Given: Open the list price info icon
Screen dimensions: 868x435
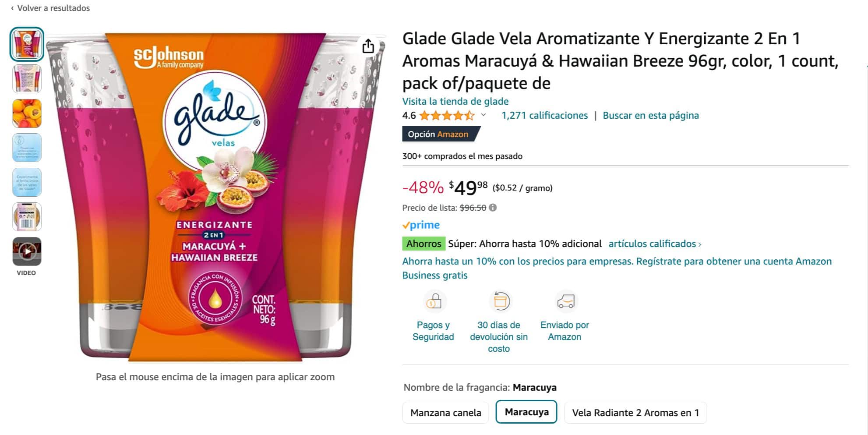Looking at the screenshot, I should (x=493, y=208).
